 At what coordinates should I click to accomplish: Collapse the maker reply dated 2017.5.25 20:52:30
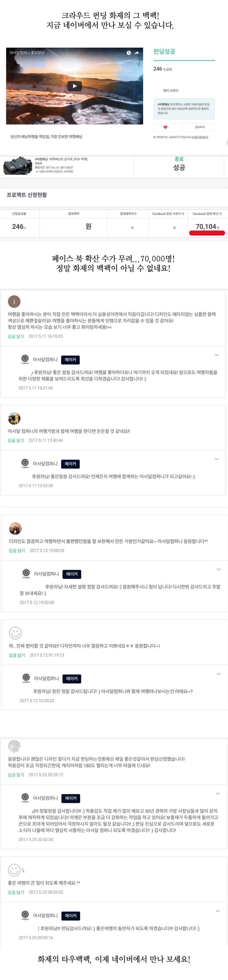(x=217, y=793)
